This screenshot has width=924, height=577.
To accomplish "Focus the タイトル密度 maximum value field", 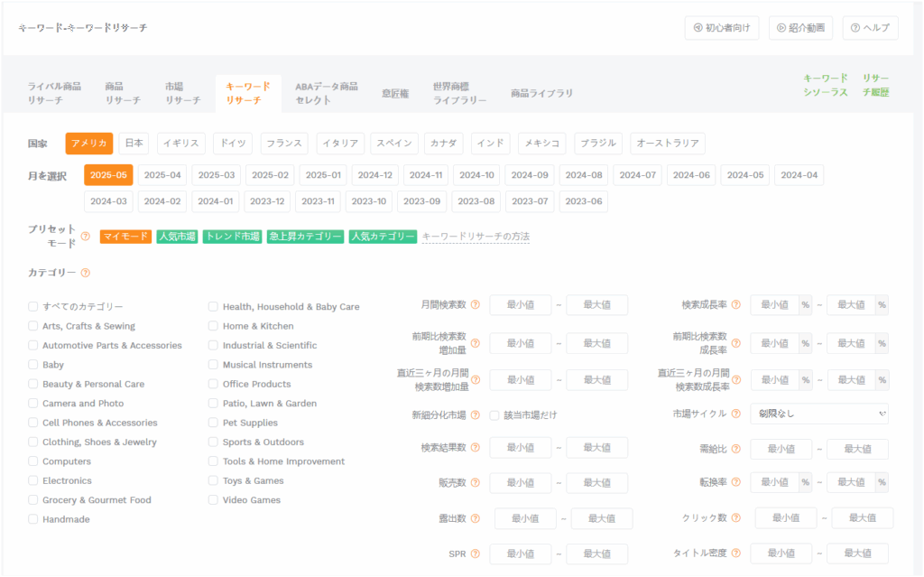I will click(x=857, y=554).
